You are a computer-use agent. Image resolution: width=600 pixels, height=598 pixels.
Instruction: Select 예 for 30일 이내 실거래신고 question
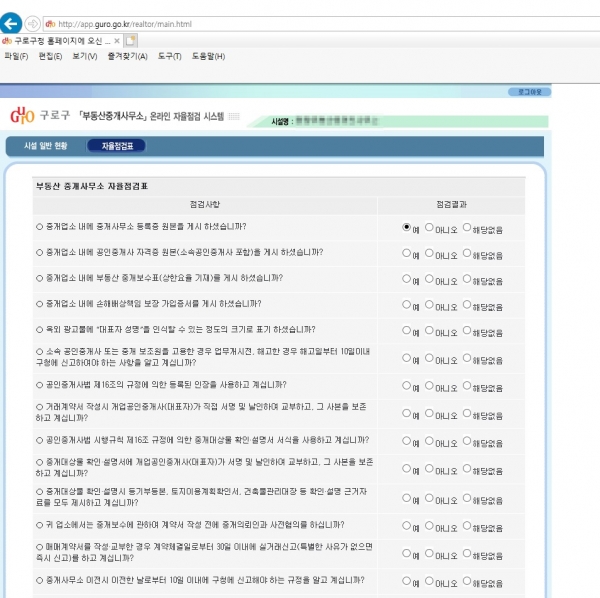click(406, 553)
